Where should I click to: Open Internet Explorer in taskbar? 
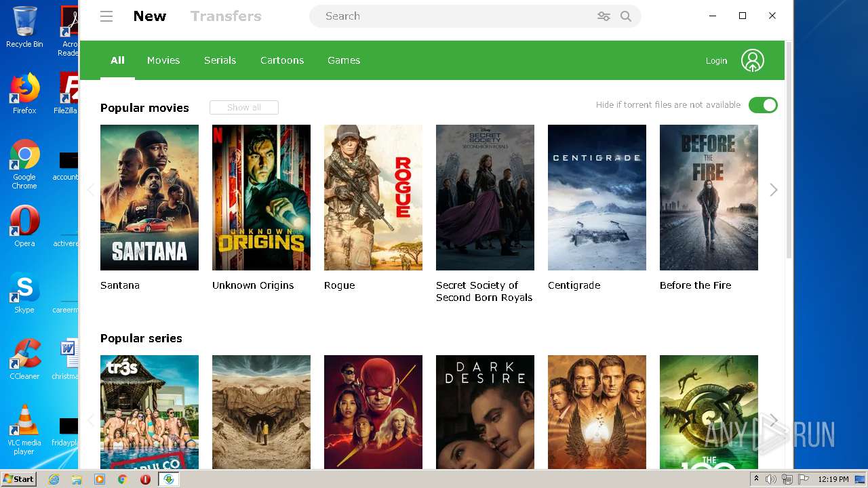point(54,479)
